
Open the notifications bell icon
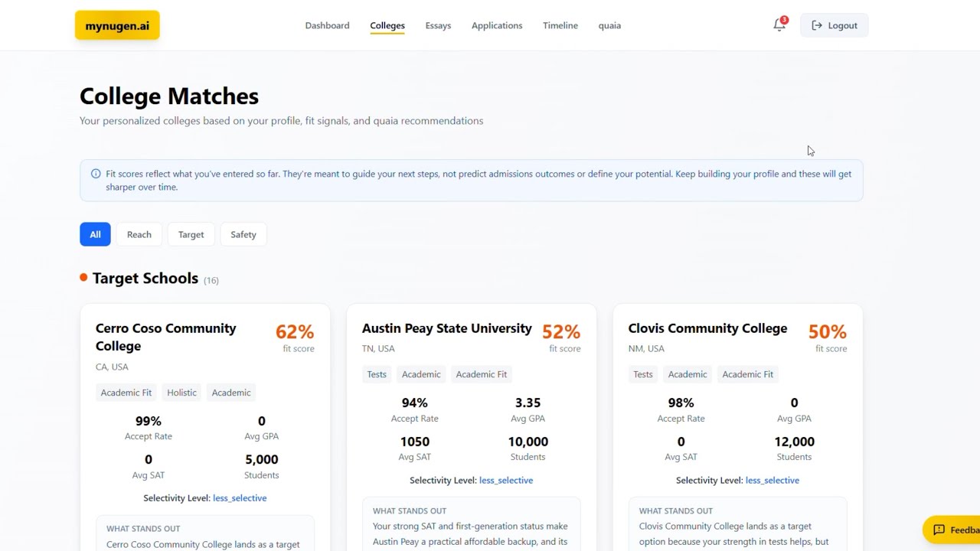click(x=779, y=25)
